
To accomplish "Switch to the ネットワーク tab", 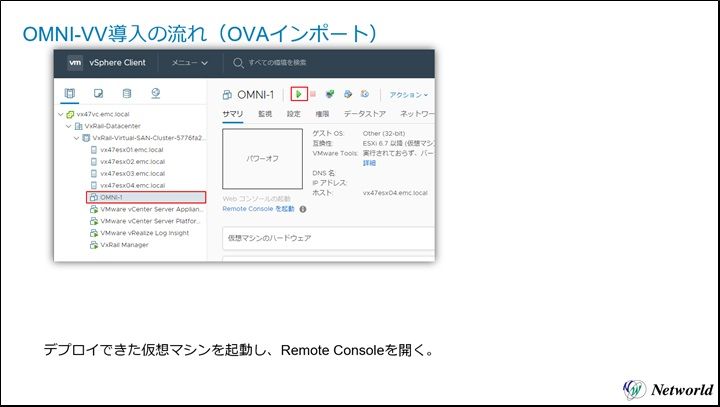I will coord(416,114).
